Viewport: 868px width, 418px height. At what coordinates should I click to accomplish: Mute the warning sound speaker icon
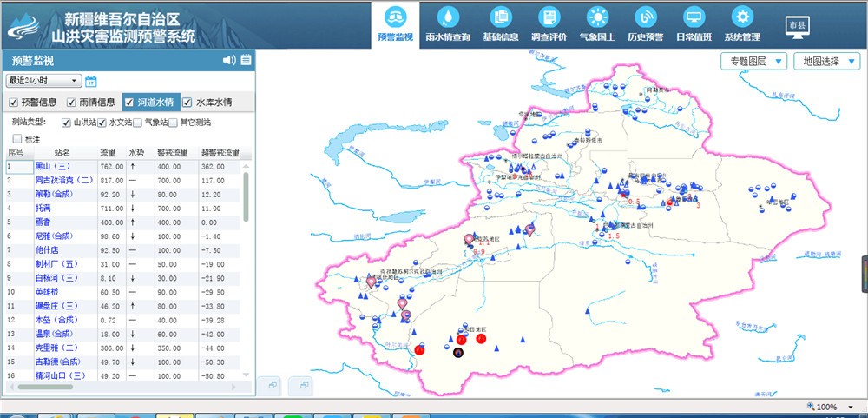click(x=229, y=60)
